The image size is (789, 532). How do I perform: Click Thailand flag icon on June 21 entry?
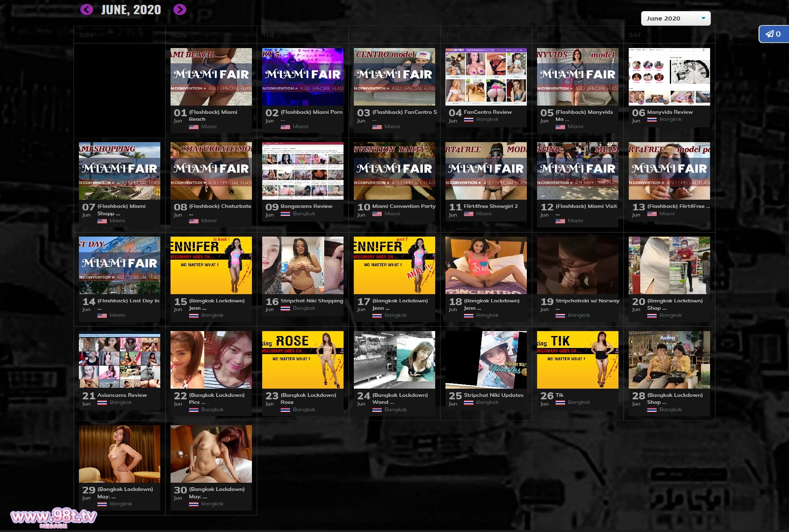coord(102,403)
